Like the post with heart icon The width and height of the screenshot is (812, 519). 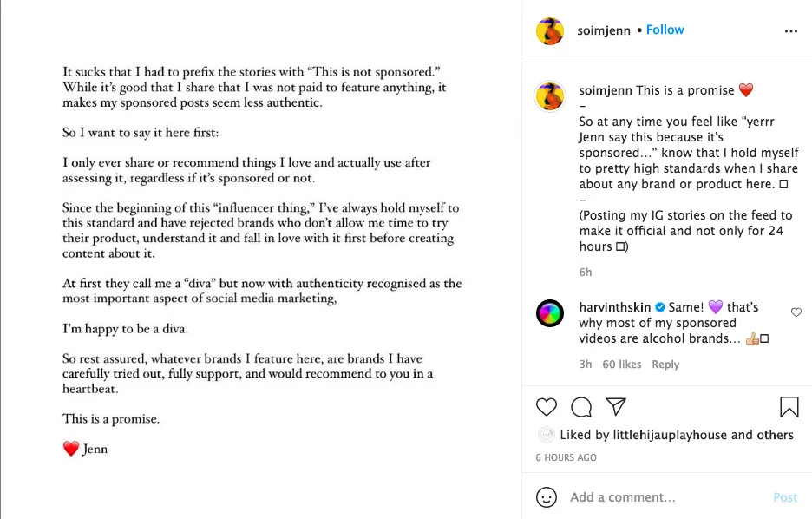547,406
